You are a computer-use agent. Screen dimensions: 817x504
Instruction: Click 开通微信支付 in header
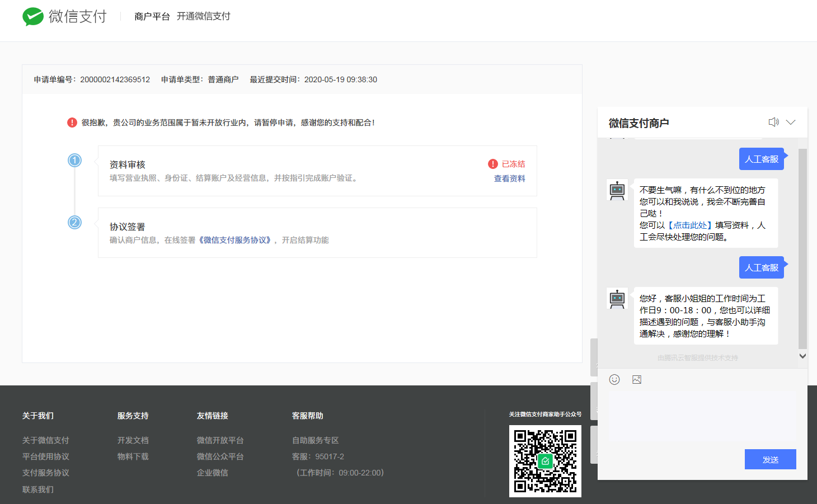(204, 16)
